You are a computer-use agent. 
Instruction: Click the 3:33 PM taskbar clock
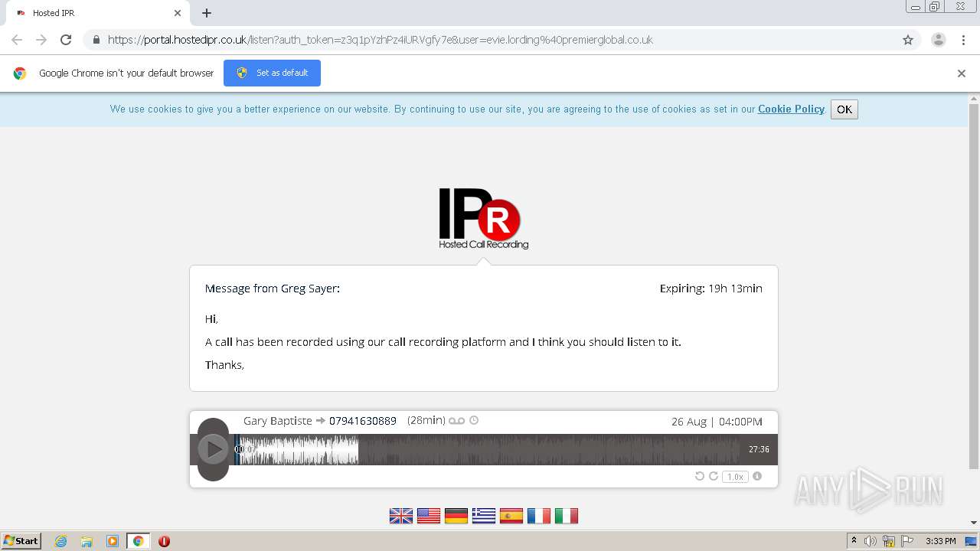(940, 541)
